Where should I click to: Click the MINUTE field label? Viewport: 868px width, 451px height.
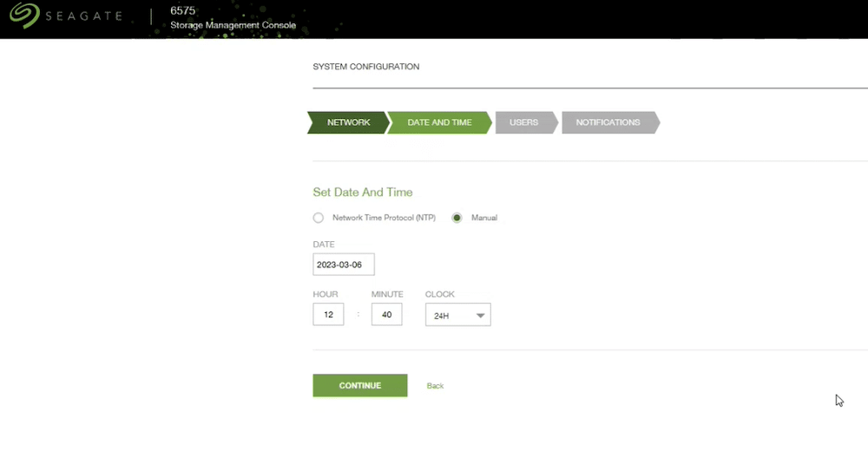387,294
